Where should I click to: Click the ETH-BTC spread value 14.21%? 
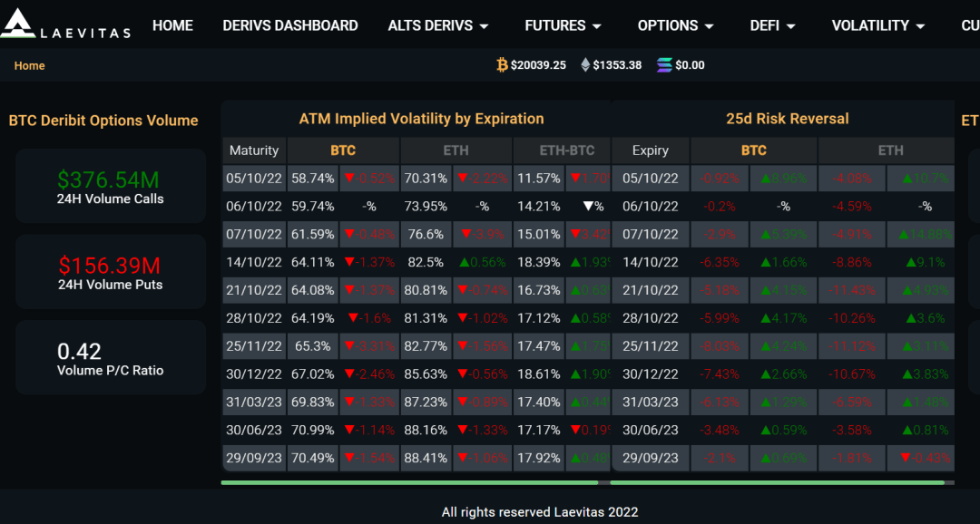[x=539, y=206]
